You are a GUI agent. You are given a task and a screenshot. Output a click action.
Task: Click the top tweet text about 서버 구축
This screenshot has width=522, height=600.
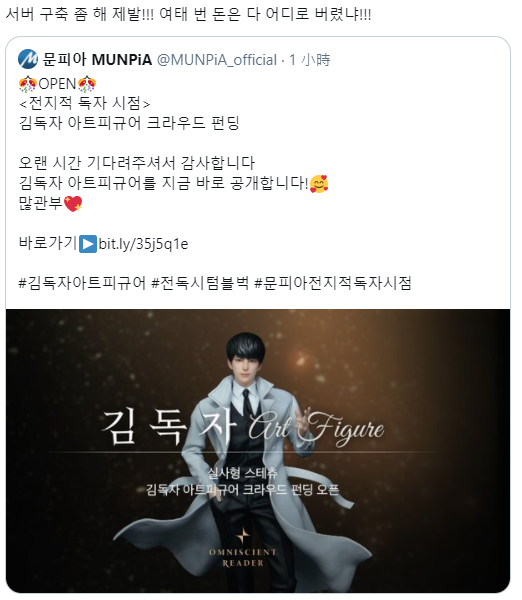pyautogui.click(x=189, y=15)
